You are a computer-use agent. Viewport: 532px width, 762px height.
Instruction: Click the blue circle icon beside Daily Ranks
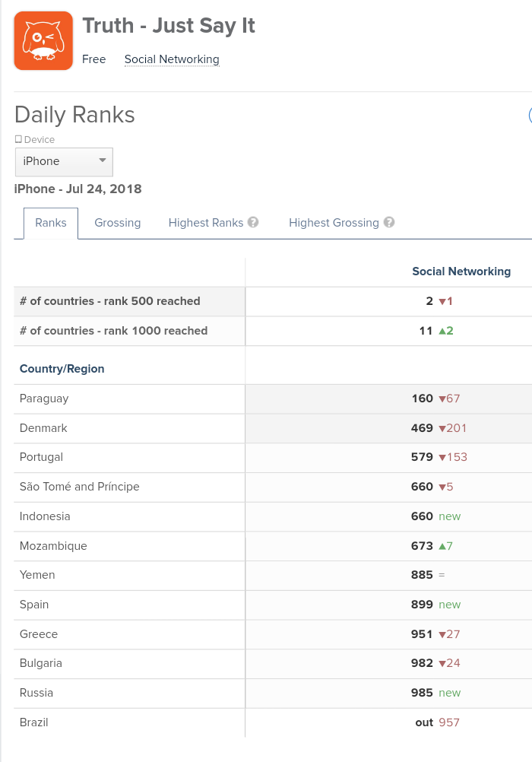530,115
